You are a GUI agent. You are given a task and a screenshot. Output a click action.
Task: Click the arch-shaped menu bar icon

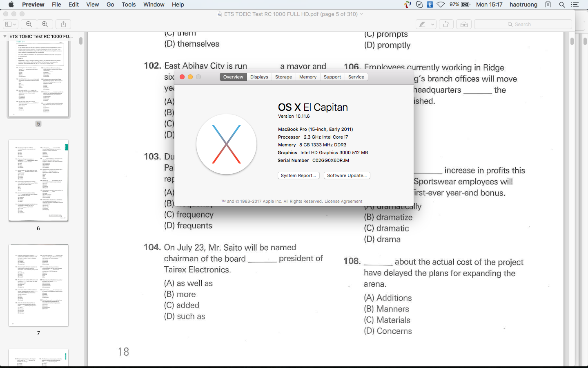548,4
